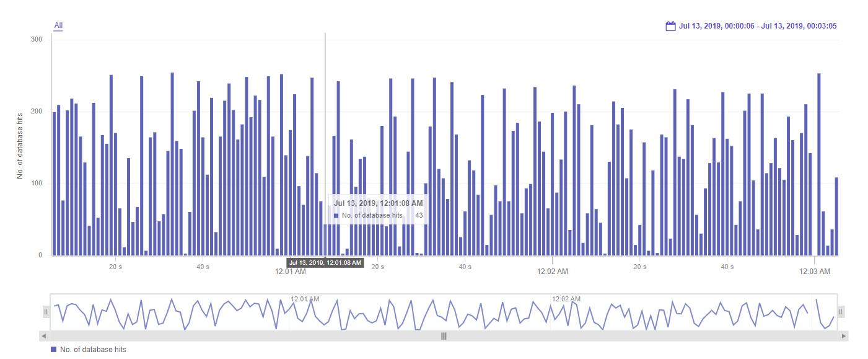Click the tooltip showing 43 database hits
The image size is (868, 359).
click(378, 209)
